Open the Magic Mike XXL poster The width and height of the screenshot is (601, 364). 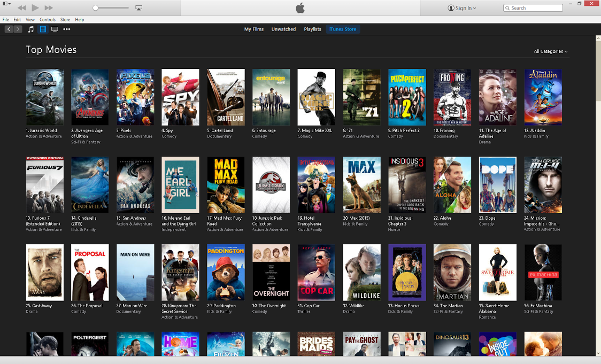317,97
